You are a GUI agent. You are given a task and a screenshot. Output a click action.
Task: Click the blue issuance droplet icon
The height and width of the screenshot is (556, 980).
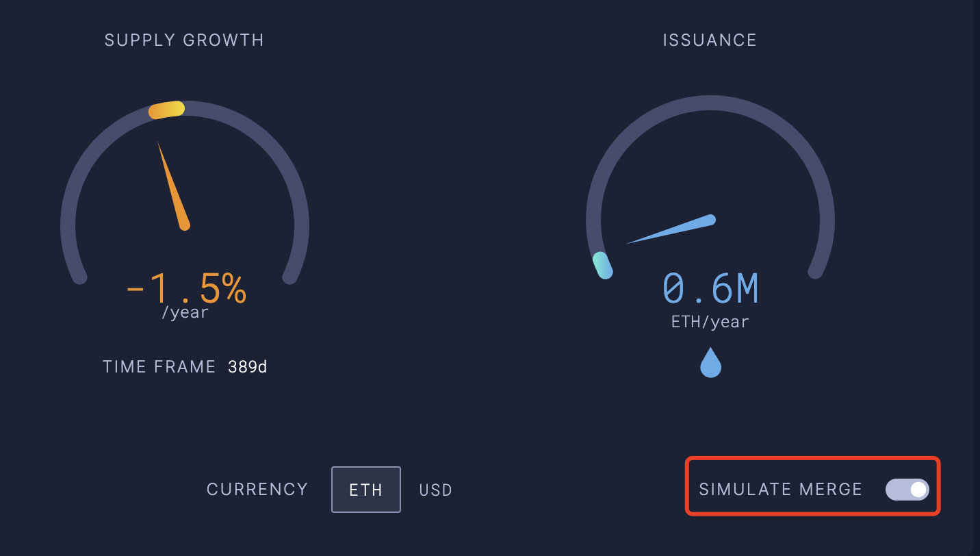point(711,362)
